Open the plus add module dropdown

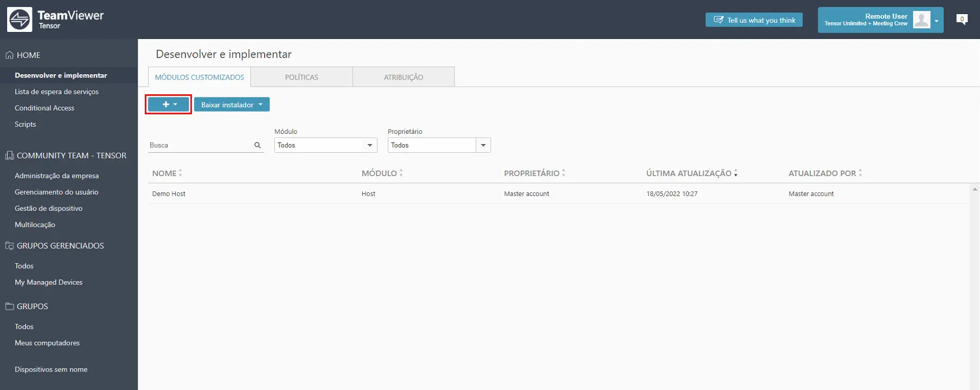pyautogui.click(x=169, y=104)
